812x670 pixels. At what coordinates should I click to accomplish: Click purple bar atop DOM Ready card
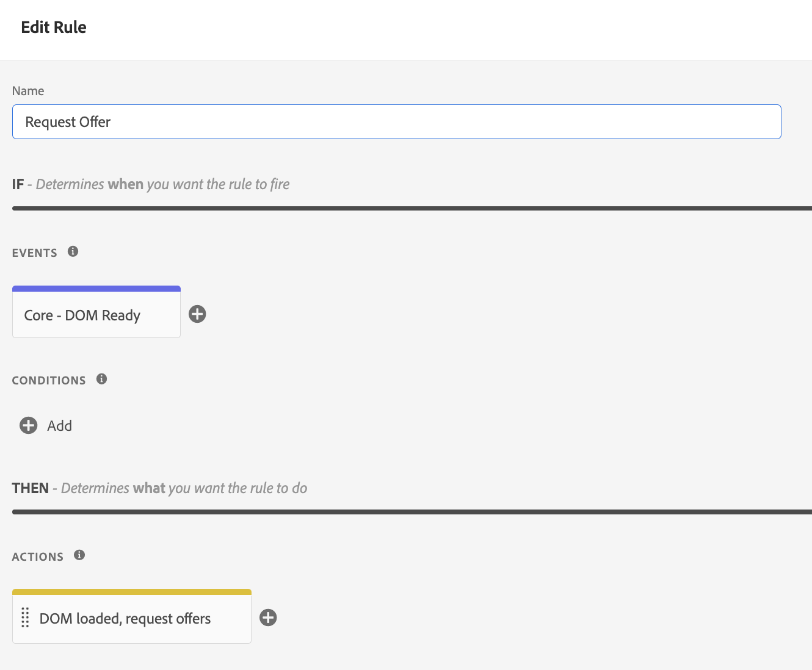point(96,289)
